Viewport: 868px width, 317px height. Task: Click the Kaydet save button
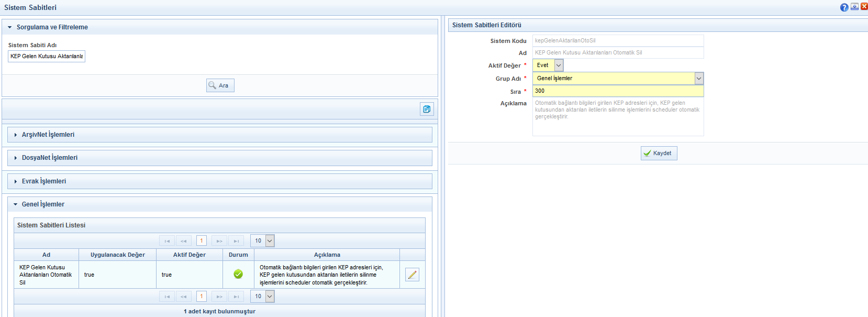point(659,153)
